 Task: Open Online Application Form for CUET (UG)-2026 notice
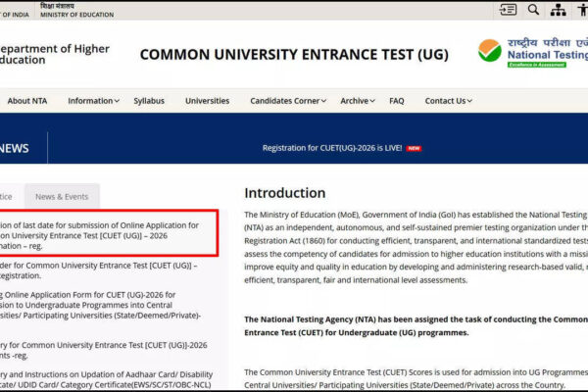(101, 305)
